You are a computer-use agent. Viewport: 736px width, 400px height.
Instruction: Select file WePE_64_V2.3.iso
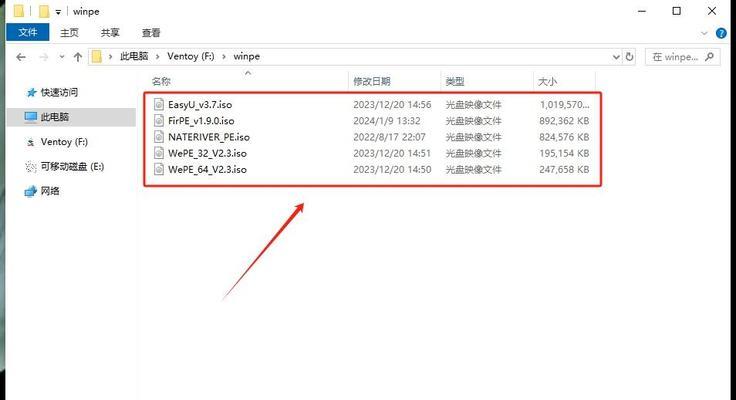(207, 169)
